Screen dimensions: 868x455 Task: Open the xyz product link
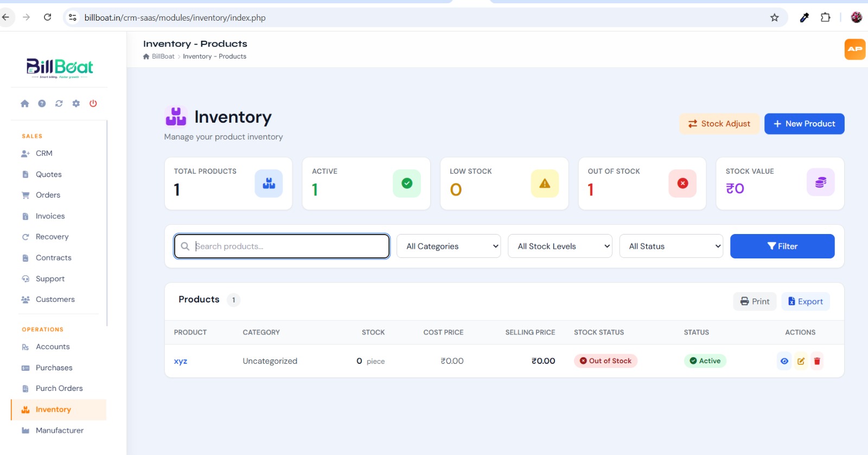[x=181, y=361]
